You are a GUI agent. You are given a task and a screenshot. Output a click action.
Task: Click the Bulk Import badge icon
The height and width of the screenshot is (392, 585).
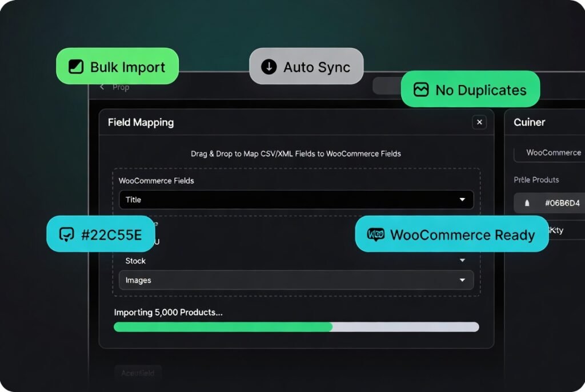pos(76,67)
